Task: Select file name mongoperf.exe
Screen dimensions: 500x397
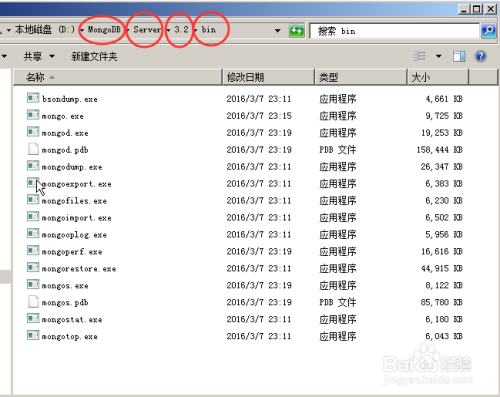Action: 72,252
